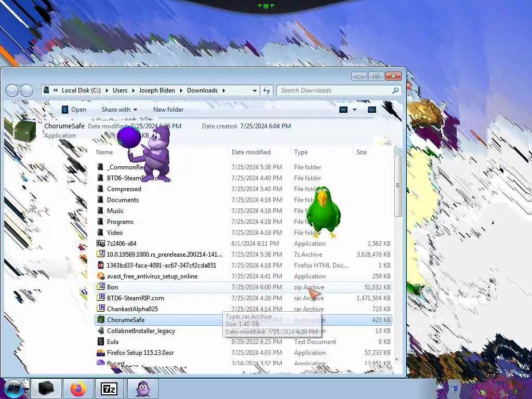Click the refresh icon beside address bar

[x=267, y=90]
